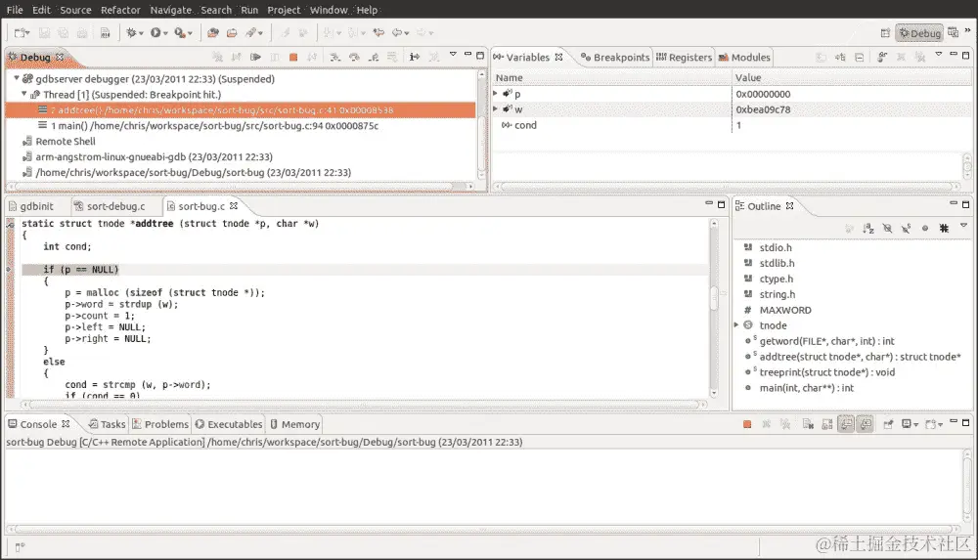Toggle Instruction Stepping Mode in Debug view
Screen dimensions: 978x560
pos(414,57)
